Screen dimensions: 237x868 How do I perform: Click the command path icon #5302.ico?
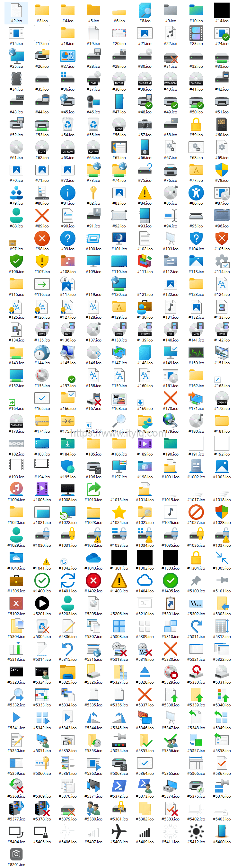tap(196, 604)
